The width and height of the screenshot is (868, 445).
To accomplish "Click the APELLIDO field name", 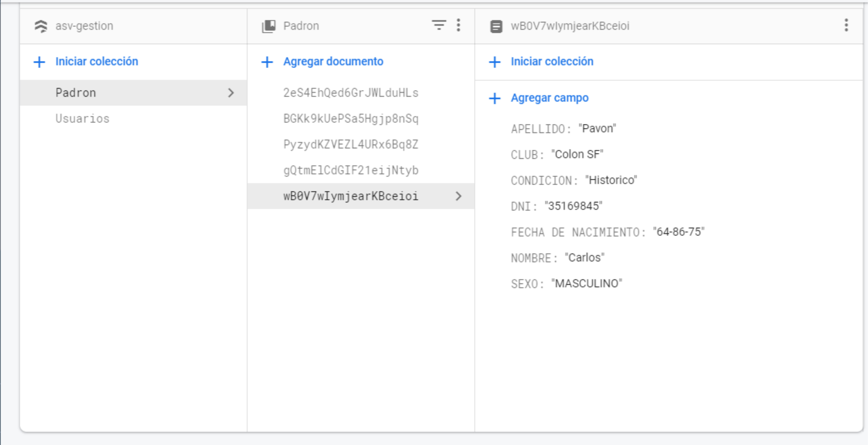I will coord(541,129).
